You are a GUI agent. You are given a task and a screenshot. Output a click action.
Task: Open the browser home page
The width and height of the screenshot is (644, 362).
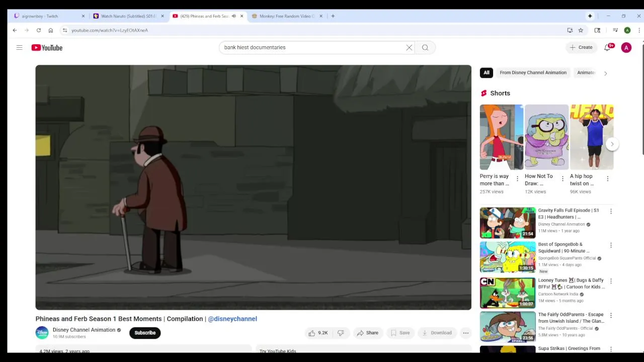(50, 30)
